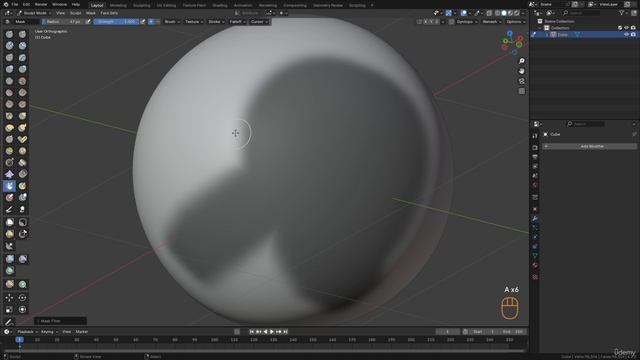
Task: Expand the Cube row in outliner
Action: coord(547,35)
